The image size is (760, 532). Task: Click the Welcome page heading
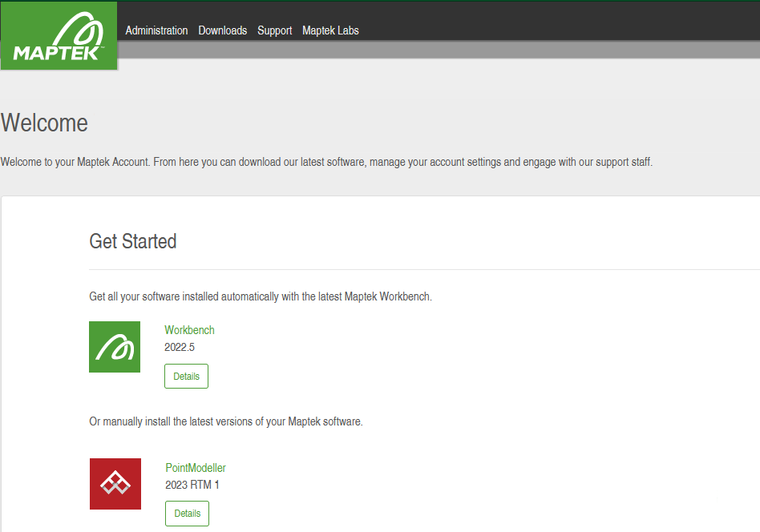44,123
